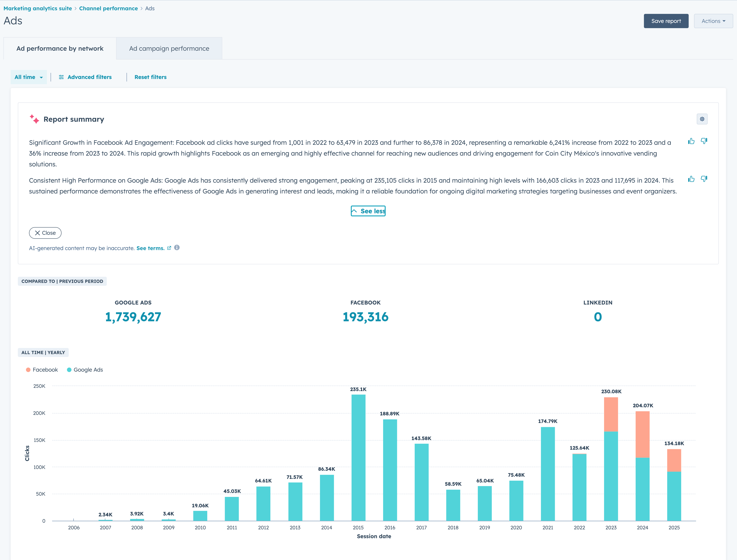Click the Save report button

[666, 21]
